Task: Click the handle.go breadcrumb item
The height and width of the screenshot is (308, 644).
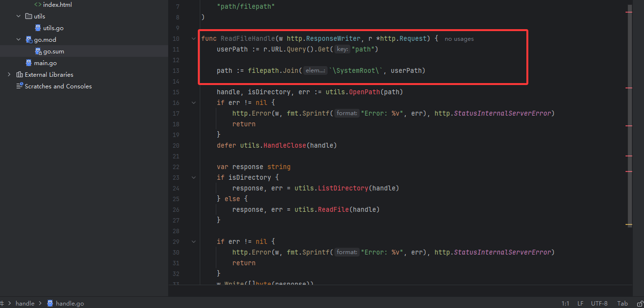Action: point(70,303)
